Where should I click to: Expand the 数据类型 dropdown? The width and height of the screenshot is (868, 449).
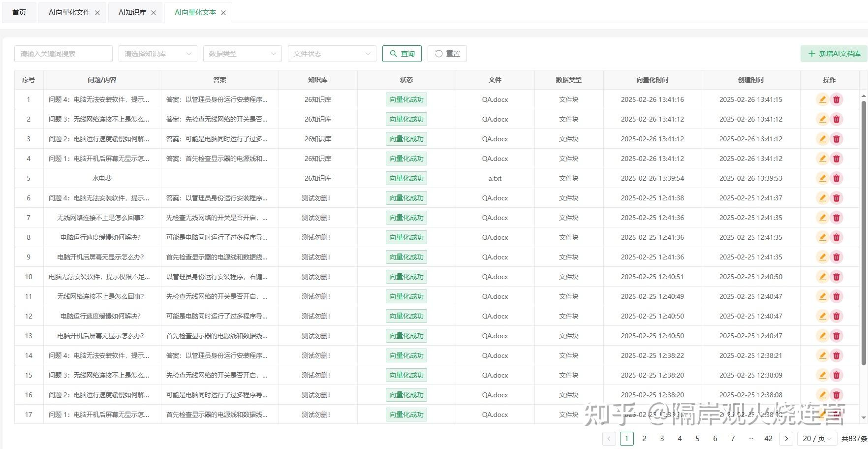(x=242, y=53)
